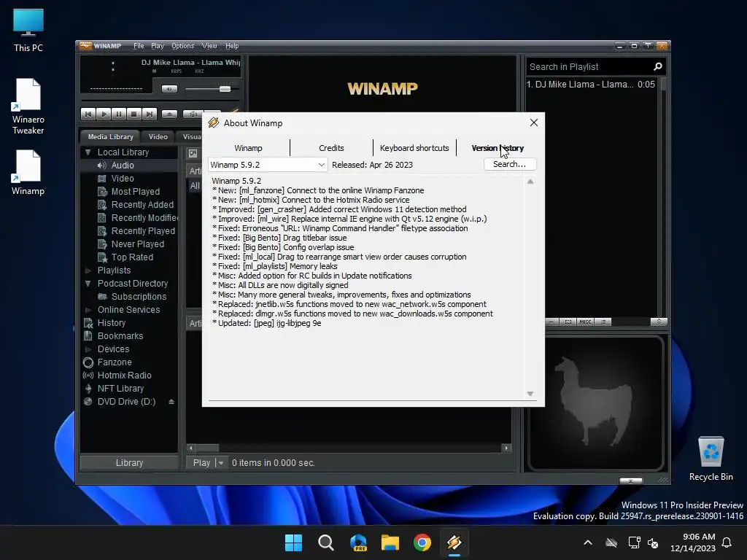The height and width of the screenshot is (560, 747).
Task: Open the Recently Added view
Action: 142,205
